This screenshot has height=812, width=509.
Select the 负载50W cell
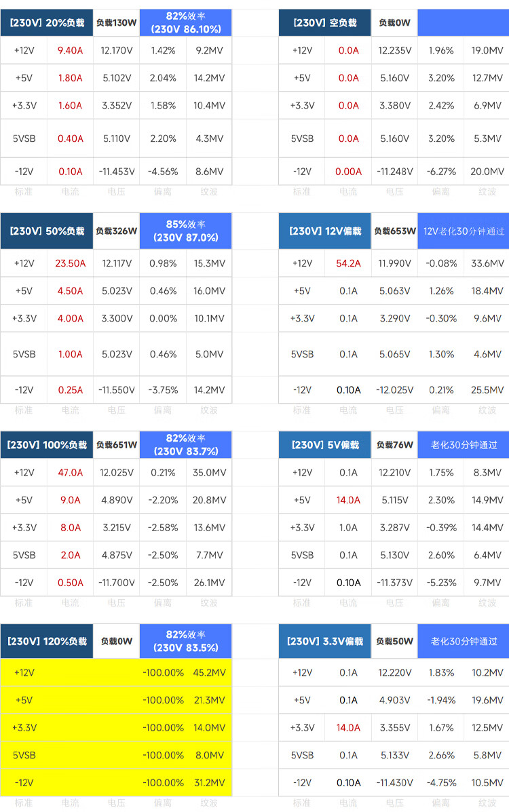tap(394, 641)
